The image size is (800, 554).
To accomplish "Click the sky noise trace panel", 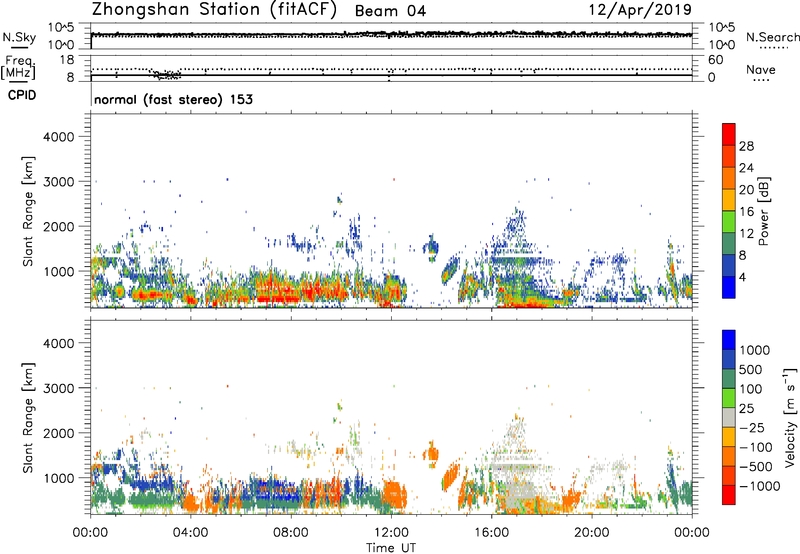I will tap(391, 36).
